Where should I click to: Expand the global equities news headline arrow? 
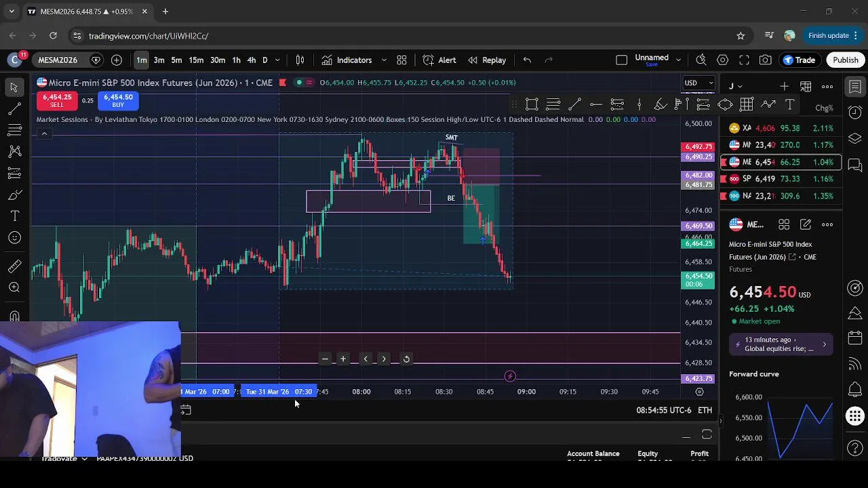tap(825, 344)
